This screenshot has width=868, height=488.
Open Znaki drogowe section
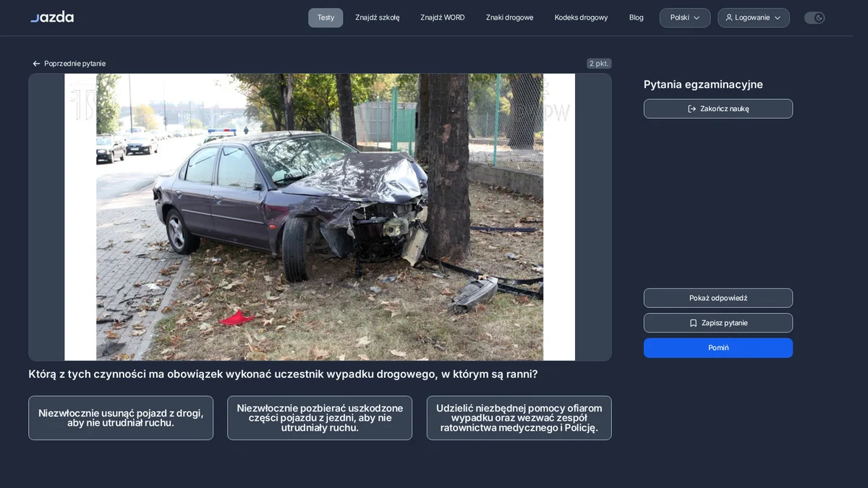510,18
